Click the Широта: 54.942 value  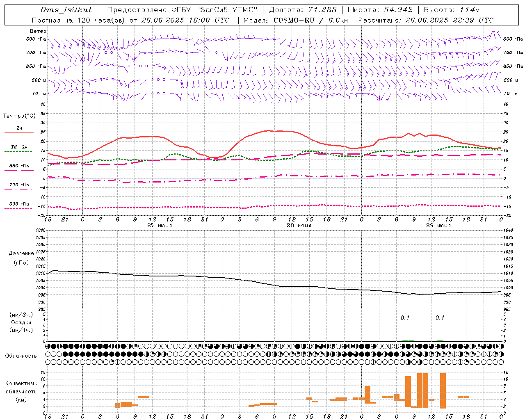coord(380,9)
